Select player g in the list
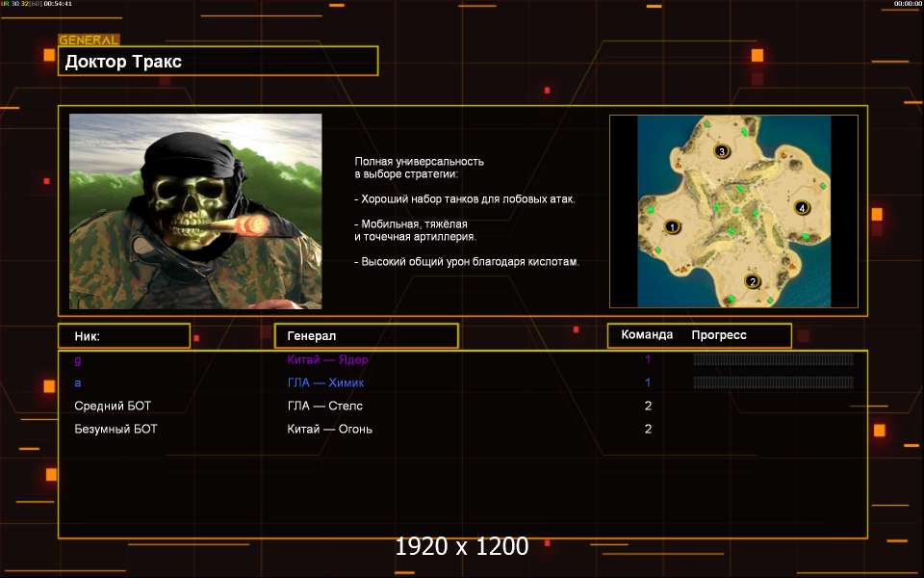 click(78, 359)
